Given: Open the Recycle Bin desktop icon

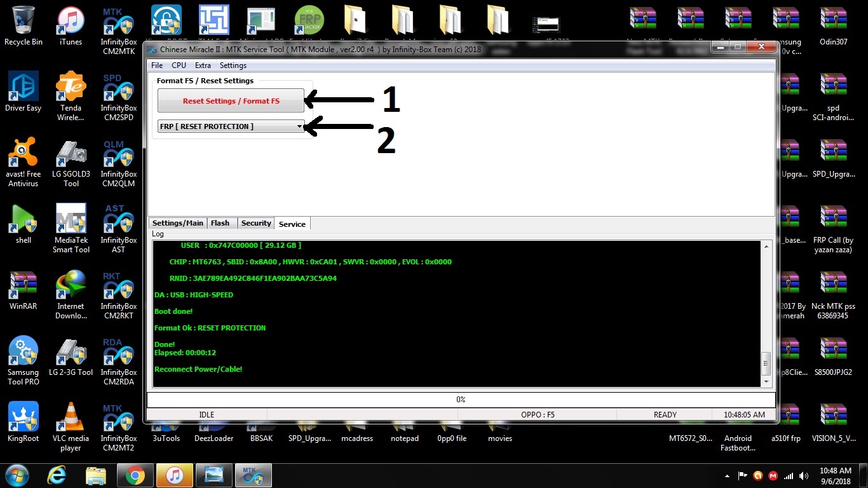Looking at the screenshot, I should [24, 26].
